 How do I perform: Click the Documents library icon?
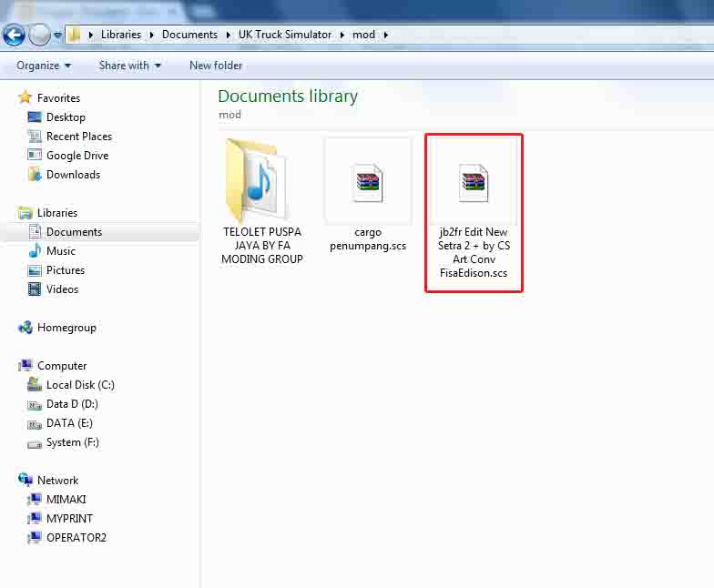coord(35,231)
